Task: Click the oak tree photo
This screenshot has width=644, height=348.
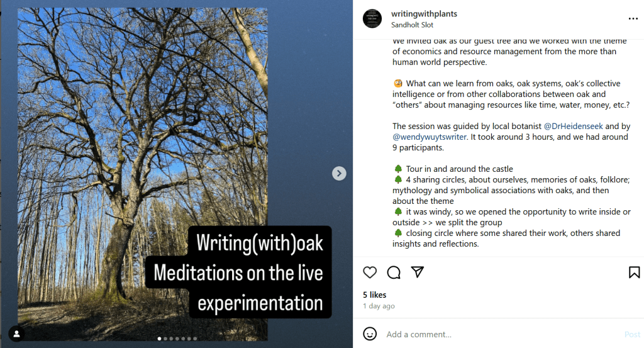Action: pos(143,174)
